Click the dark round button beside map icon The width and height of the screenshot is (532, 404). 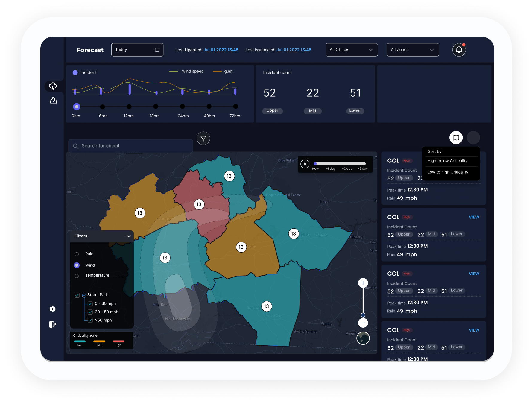coord(473,138)
